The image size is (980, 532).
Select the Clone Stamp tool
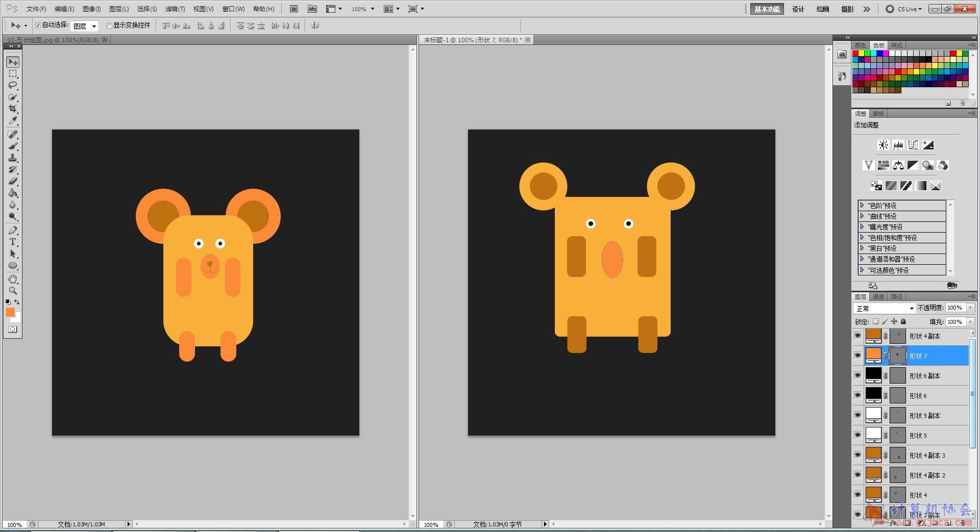[x=13, y=158]
